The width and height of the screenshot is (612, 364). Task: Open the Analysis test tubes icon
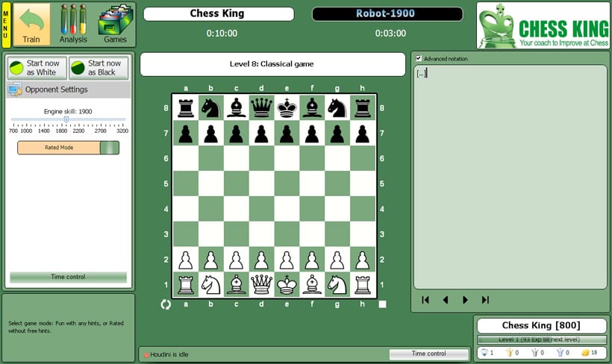(73, 19)
